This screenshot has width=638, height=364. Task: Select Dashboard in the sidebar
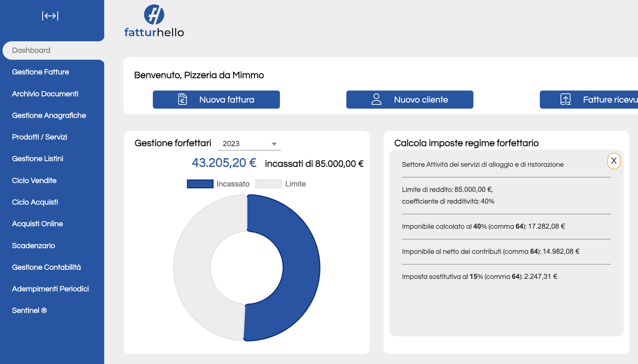pos(31,50)
